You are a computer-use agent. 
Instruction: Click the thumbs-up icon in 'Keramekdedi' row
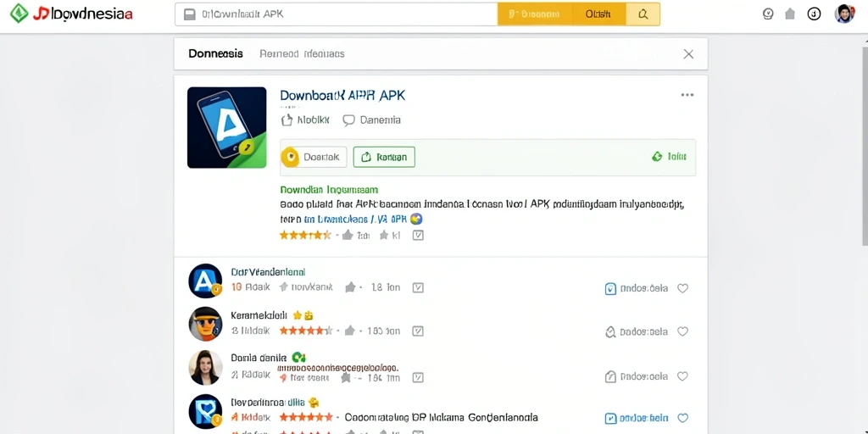350,331
